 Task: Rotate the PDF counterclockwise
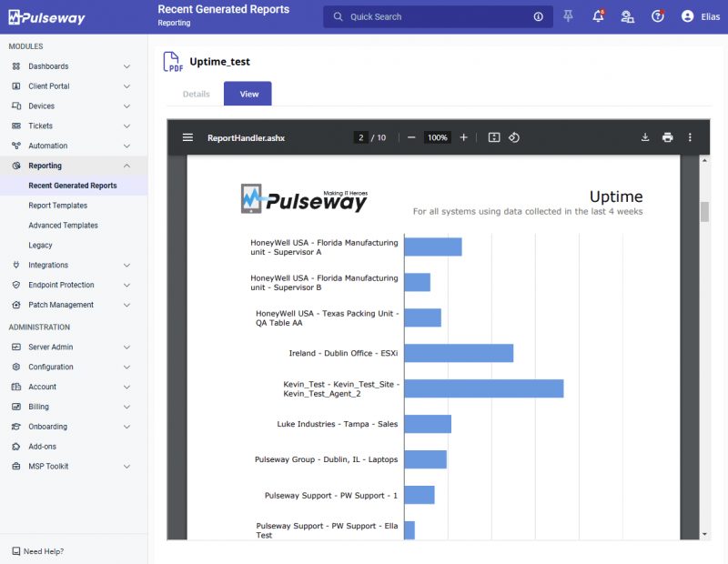pyautogui.click(x=514, y=137)
